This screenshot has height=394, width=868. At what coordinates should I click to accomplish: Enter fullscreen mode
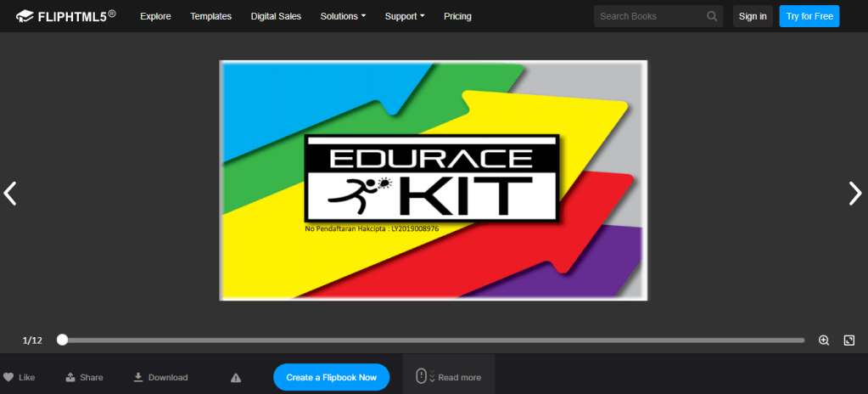(x=848, y=340)
